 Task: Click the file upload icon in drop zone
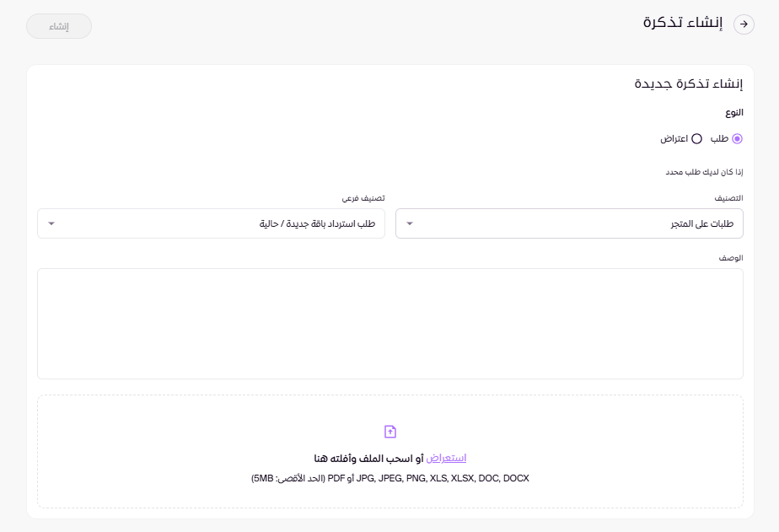pyautogui.click(x=389, y=432)
